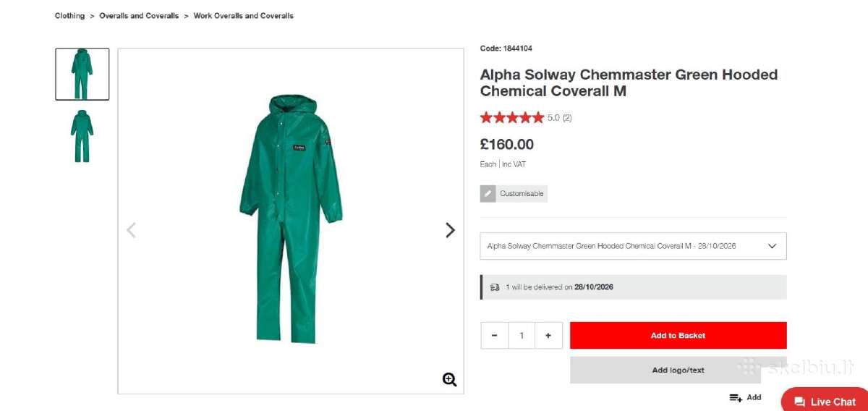Screen dimensions: 868x411
Task: Click the quantity input field
Action: point(522,336)
